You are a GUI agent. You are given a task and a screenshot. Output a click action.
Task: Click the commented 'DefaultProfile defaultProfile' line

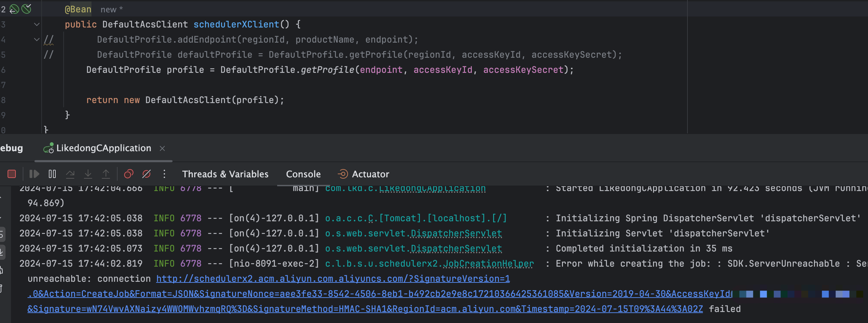(360, 55)
